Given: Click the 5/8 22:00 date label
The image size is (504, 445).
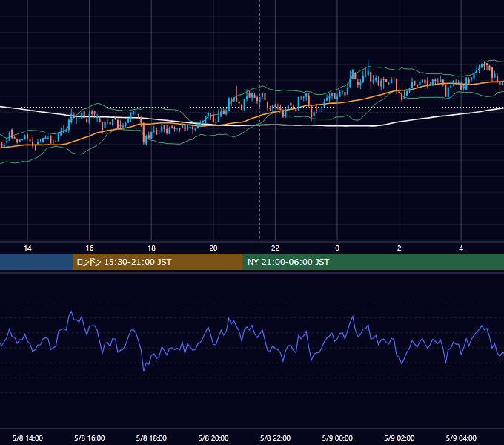Looking at the screenshot, I should pos(275,438).
